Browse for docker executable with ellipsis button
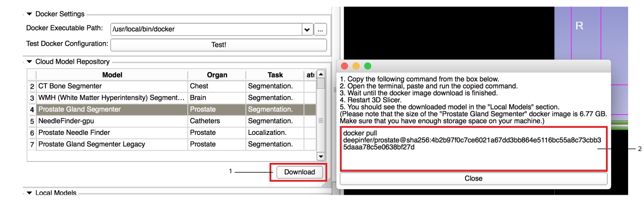 click(x=320, y=29)
